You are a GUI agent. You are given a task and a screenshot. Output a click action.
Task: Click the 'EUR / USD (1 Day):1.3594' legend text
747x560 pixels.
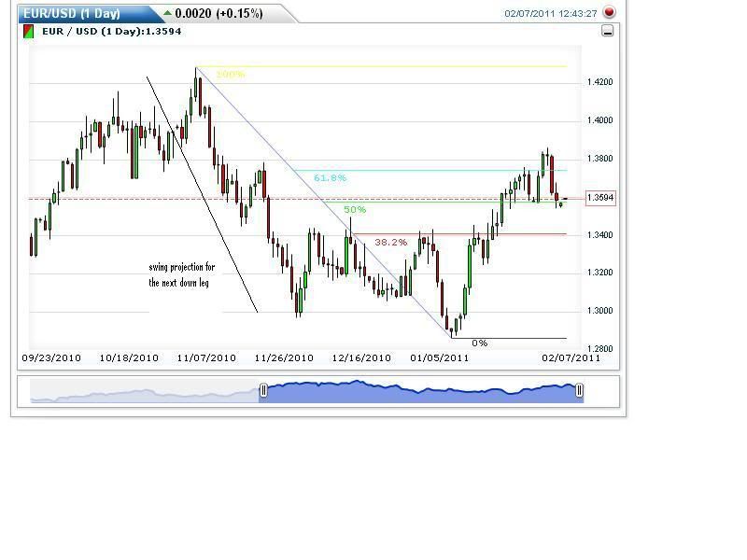[111, 32]
